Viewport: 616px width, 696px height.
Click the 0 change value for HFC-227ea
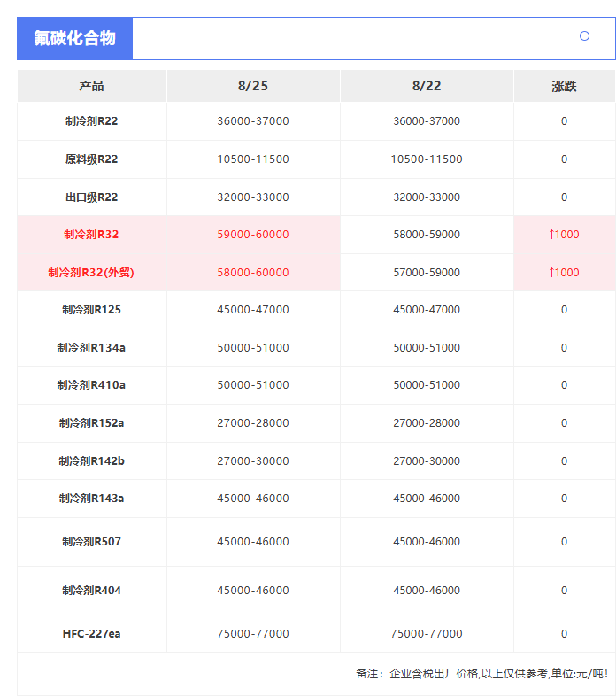pos(564,633)
